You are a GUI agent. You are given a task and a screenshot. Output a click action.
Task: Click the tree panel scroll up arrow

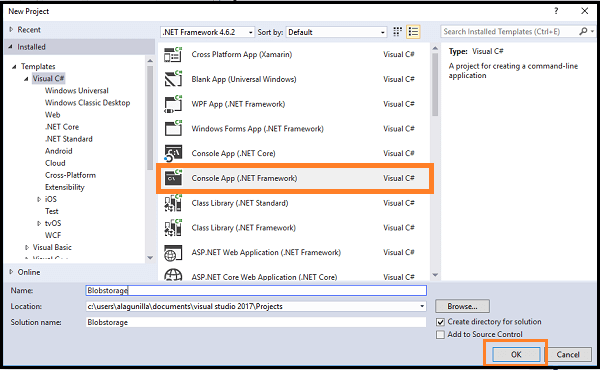click(x=150, y=60)
